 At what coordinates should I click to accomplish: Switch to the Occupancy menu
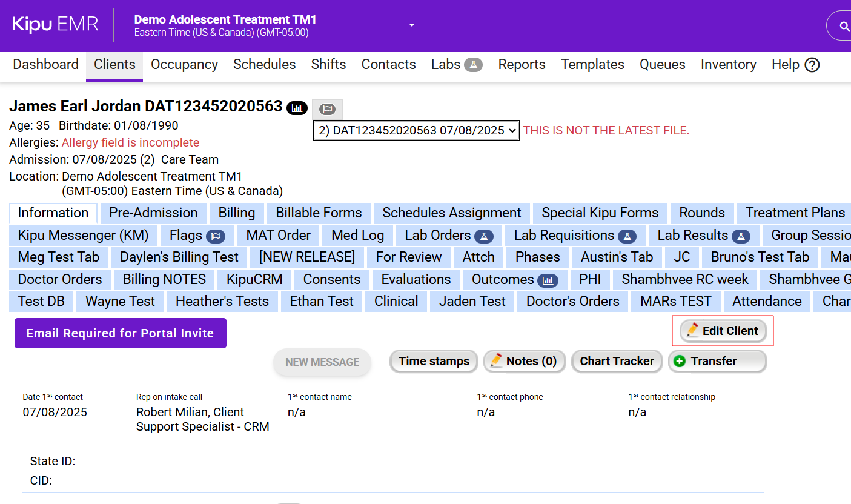[184, 65]
